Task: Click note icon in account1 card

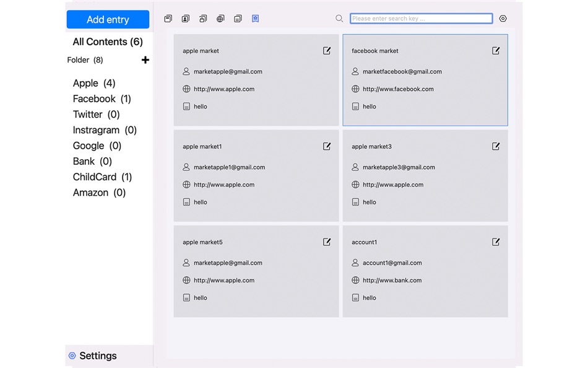Action: 355,298
